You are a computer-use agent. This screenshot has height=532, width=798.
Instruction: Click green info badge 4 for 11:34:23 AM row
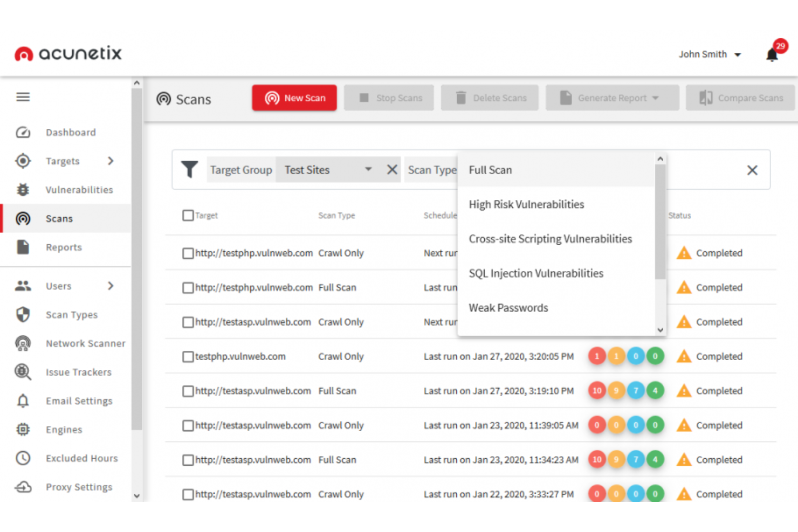(x=655, y=460)
